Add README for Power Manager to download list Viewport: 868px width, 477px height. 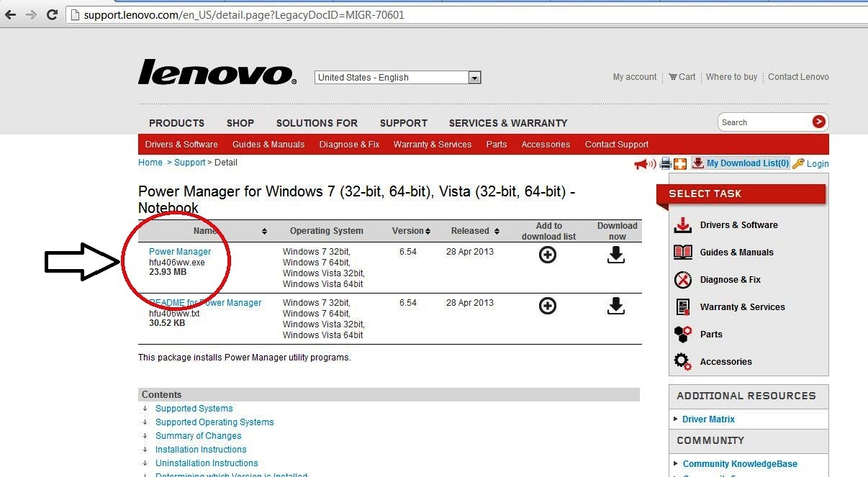[x=548, y=306]
